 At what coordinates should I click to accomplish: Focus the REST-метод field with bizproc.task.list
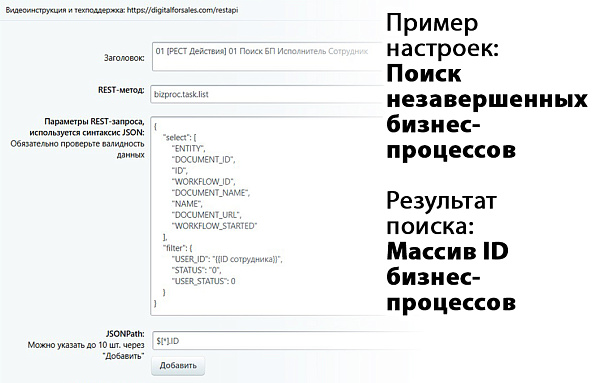[267, 94]
